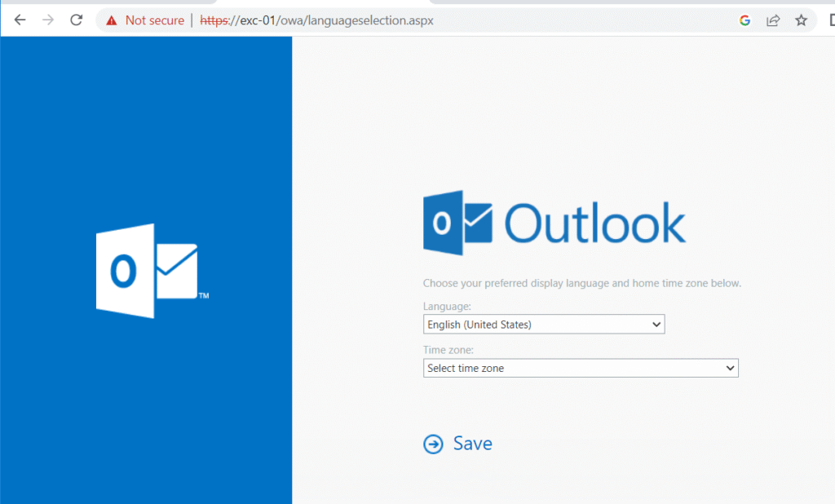Expand the Select time zone dropdown
Screen dimensions: 835x504
pos(581,369)
